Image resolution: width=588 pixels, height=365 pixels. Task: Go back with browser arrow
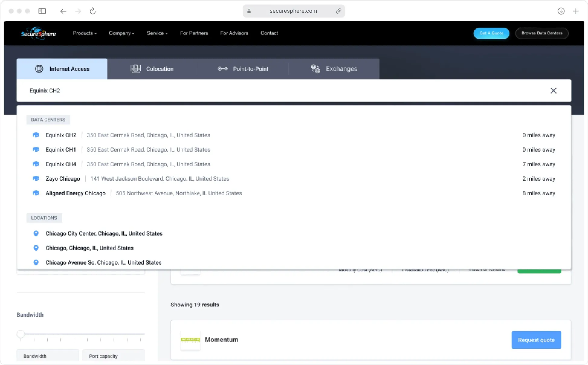63,11
